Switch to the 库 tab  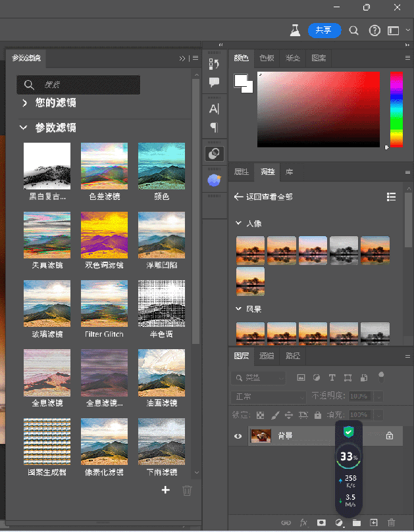pos(289,172)
